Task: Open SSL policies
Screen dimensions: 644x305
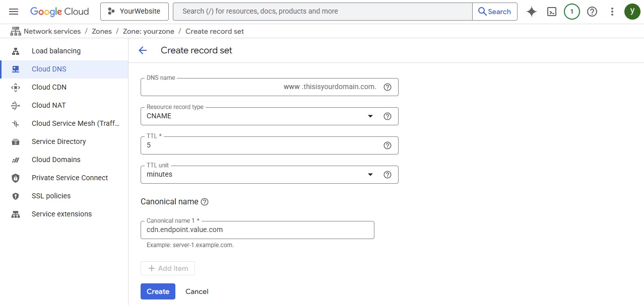Action: pyautogui.click(x=51, y=196)
